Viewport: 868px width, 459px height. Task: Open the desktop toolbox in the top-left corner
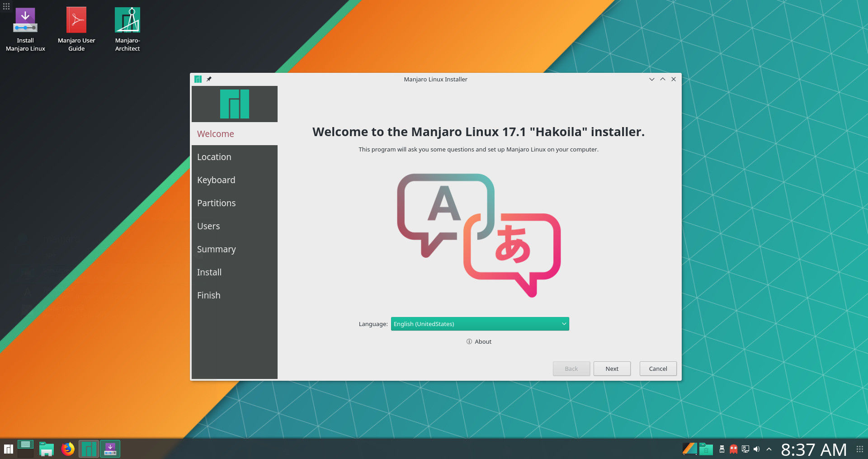6,6
